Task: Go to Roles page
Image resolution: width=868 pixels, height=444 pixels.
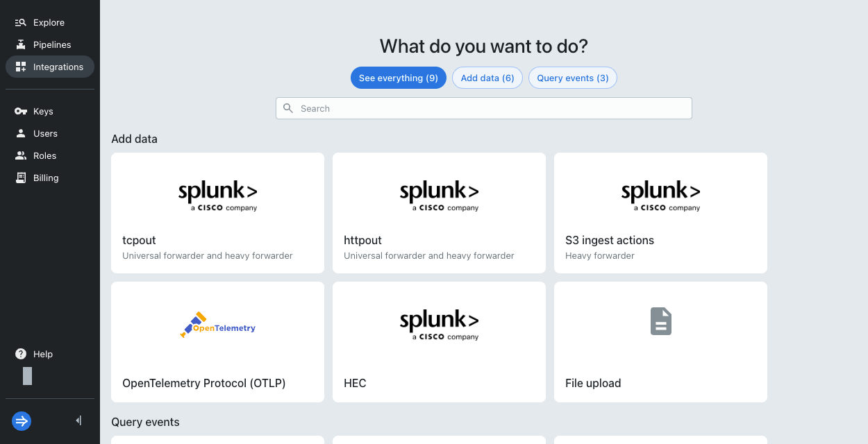Action: [50, 155]
